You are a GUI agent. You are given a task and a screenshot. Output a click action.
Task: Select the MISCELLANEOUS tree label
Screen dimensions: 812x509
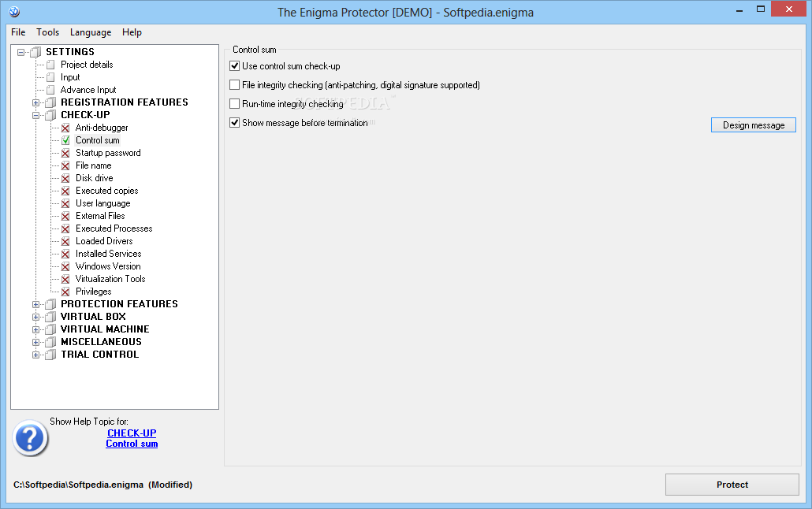(x=101, y=342)
